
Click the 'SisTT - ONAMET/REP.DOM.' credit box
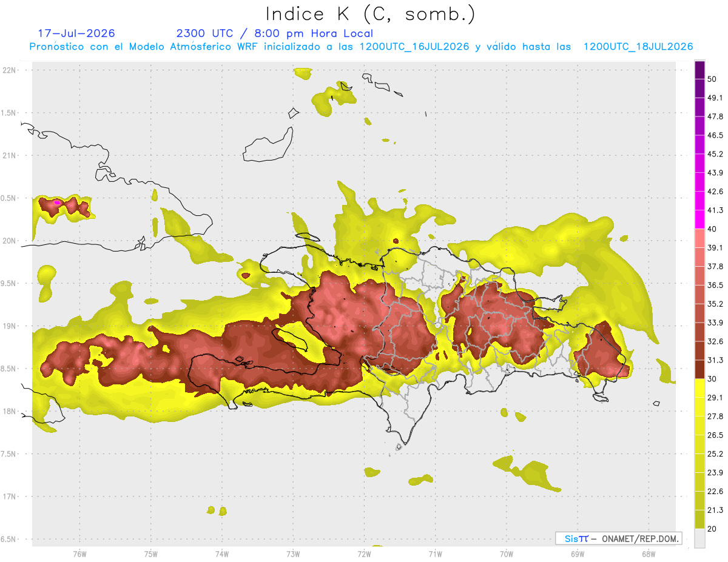click(x=618, y=538)
